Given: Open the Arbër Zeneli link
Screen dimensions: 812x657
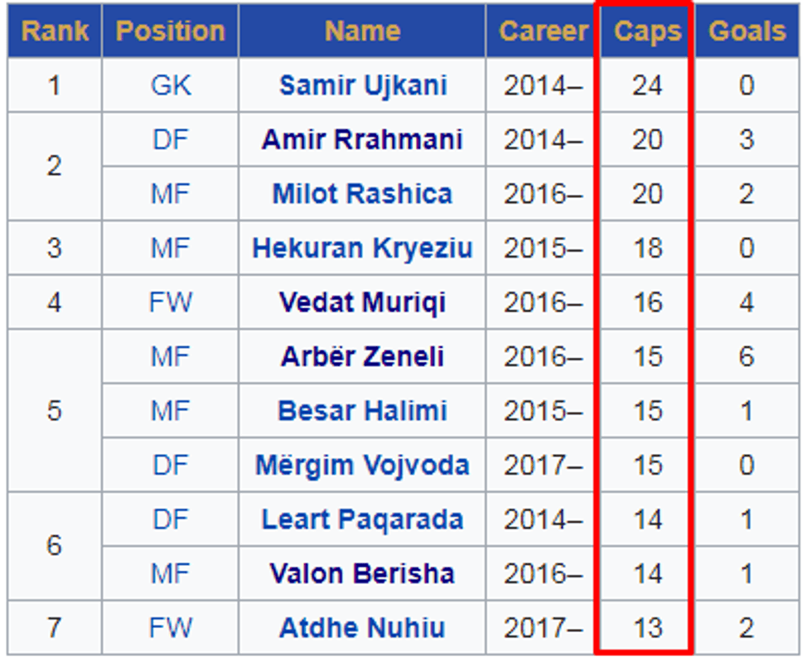Looking at the screenshot, I should 362,356.
